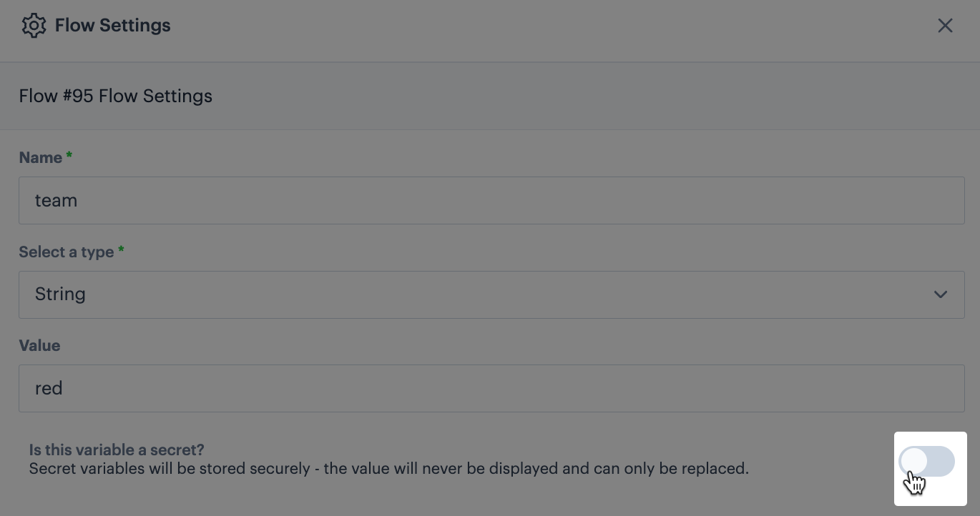Select the 'Flow #95 Flow Settings' heading

coord(116,96)
